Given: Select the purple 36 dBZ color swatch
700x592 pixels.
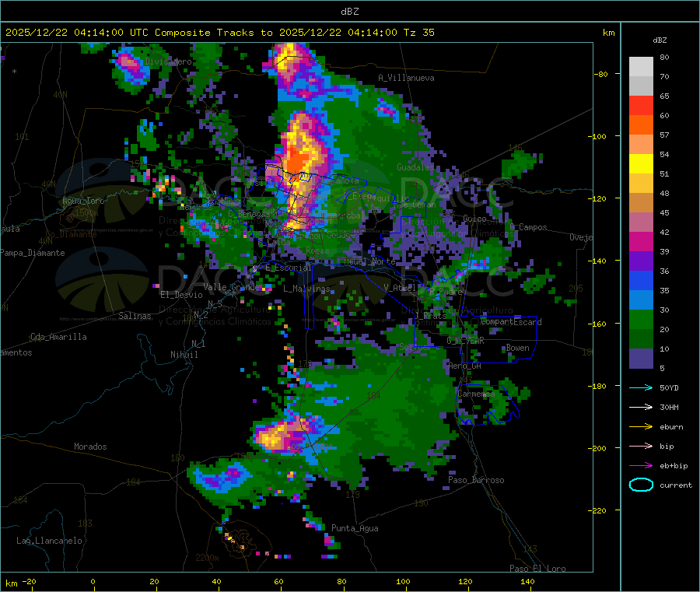Looking at the screenshot, I should (x=641, y=261).
